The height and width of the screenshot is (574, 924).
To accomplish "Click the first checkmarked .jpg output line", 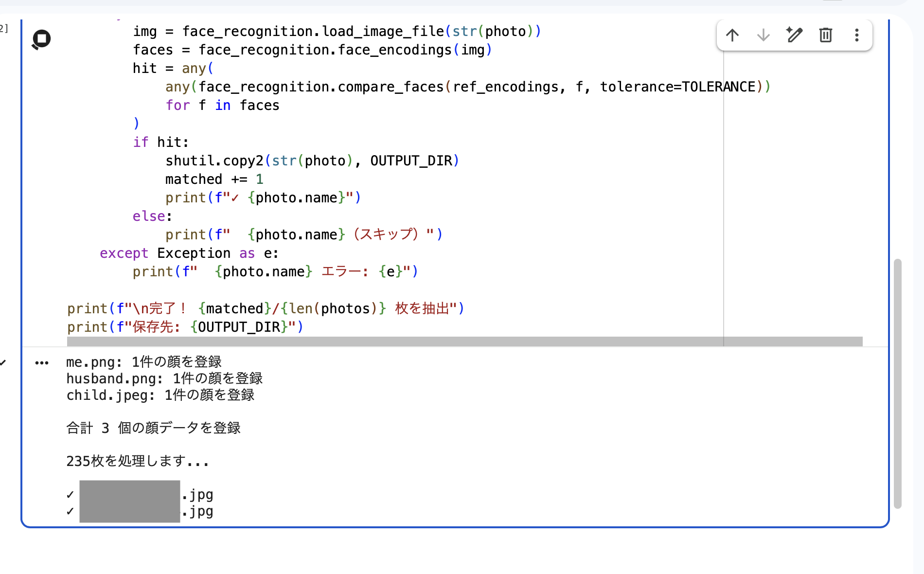I will (x=146, y=495).
